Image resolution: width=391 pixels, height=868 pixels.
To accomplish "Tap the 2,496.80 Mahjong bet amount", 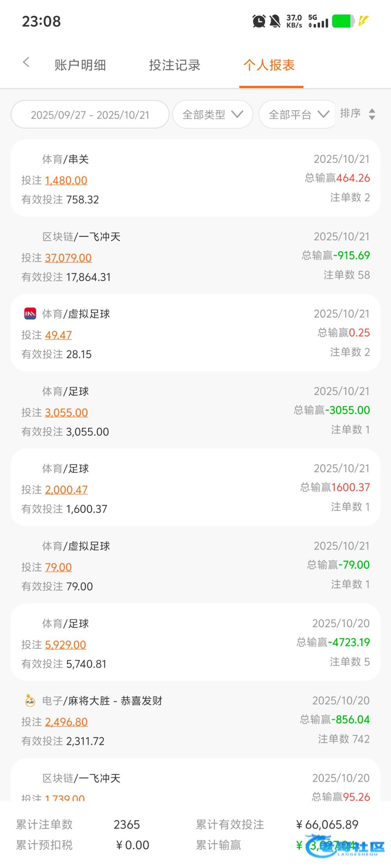I will (x=66, y=722).
